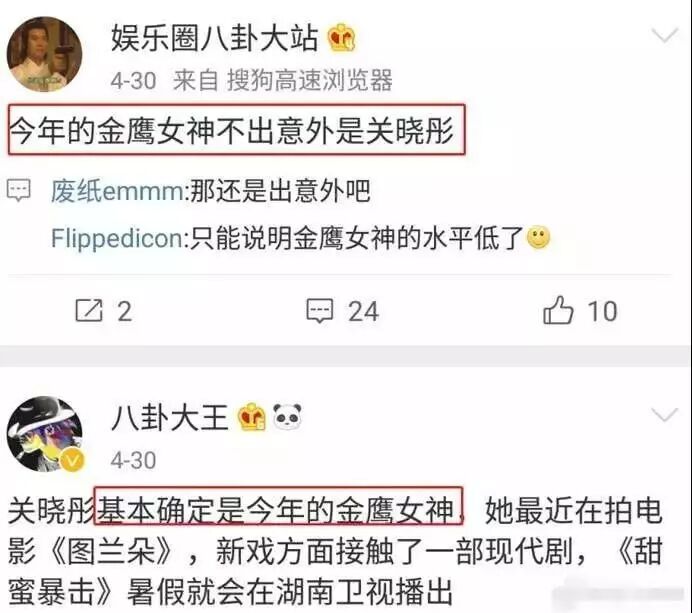Click the yellow verified V badge
This screenshot has width=692, height=613.
pyautogui.click(x=73, y=461)
